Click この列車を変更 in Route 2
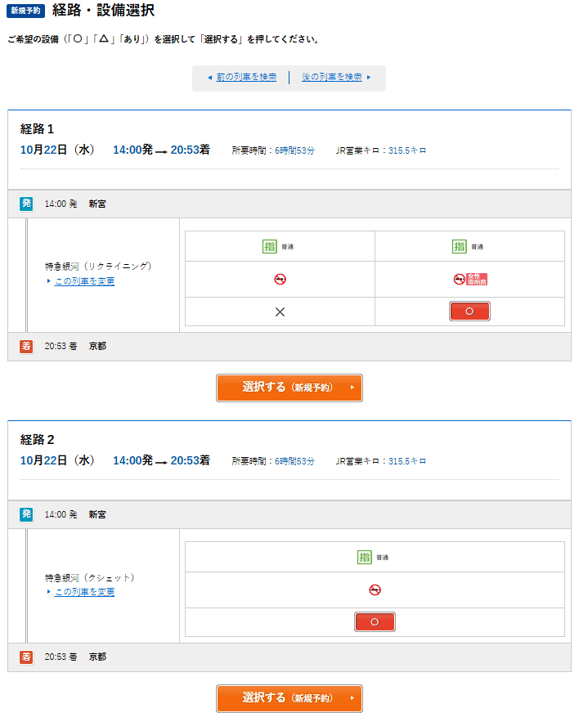The image size is (588, 713). point(84,592)
